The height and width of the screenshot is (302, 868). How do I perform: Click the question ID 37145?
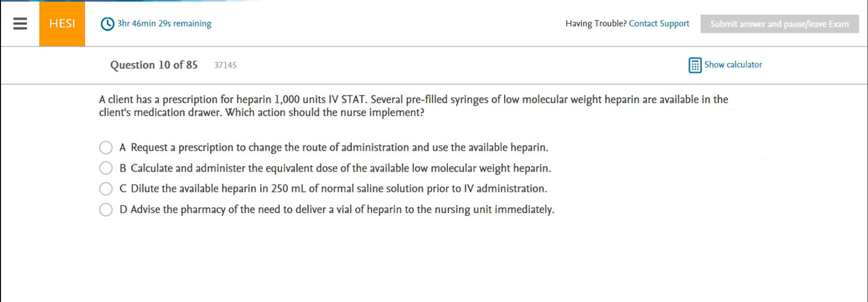[x=225, y=65]
